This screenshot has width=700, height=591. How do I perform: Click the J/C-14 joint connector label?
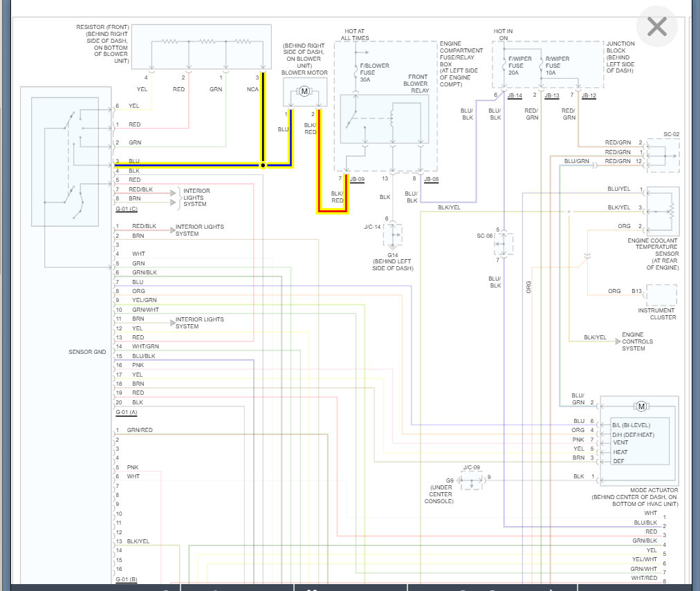[x=372, y=227]
